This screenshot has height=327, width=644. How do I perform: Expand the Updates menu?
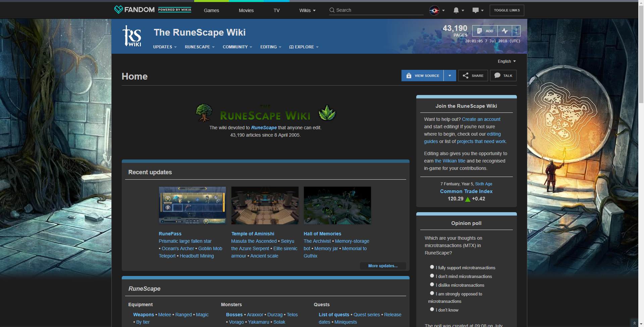165,47
